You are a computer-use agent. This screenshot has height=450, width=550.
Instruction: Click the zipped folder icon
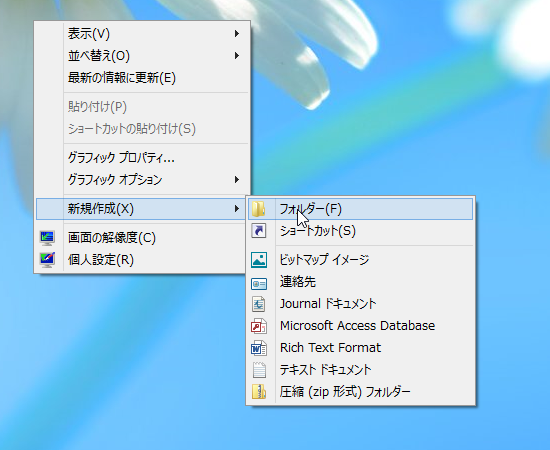coord(259,392)
